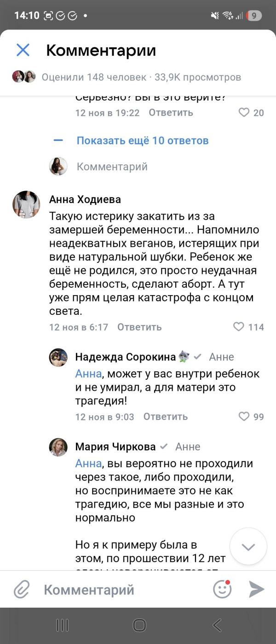
Task: Open the Надежда Сорокина name link
Action: tap(125, 357)
